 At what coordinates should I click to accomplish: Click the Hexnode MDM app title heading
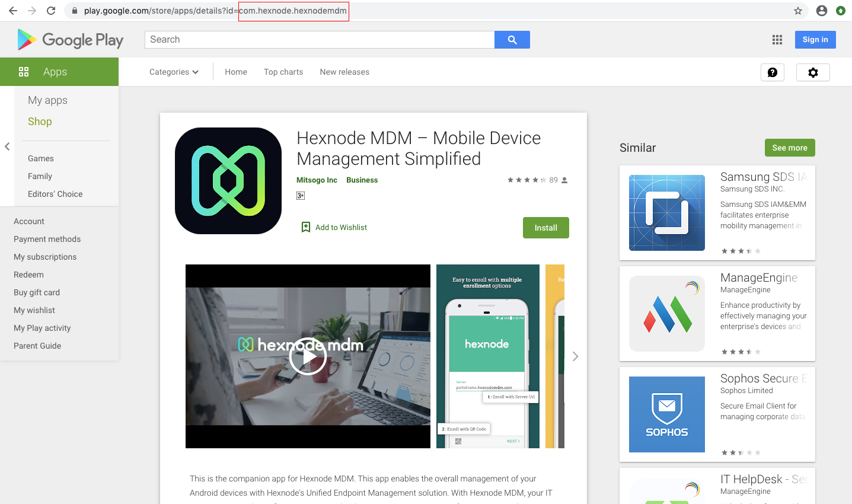coord(419,148)
